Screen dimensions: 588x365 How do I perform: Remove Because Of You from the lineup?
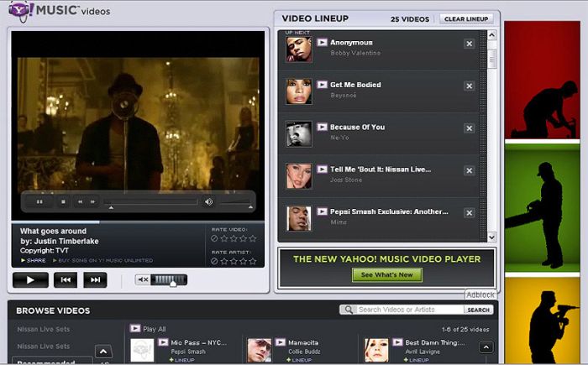tap(469, 128)
